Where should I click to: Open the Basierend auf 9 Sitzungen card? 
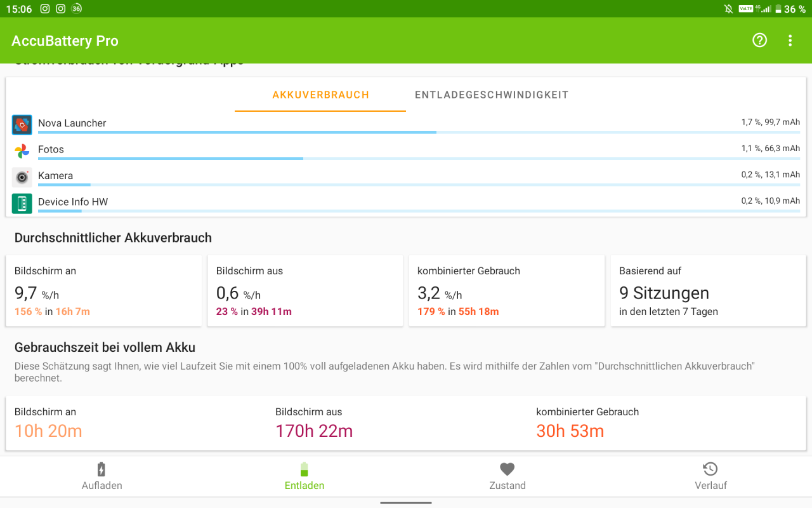(708, 291)
